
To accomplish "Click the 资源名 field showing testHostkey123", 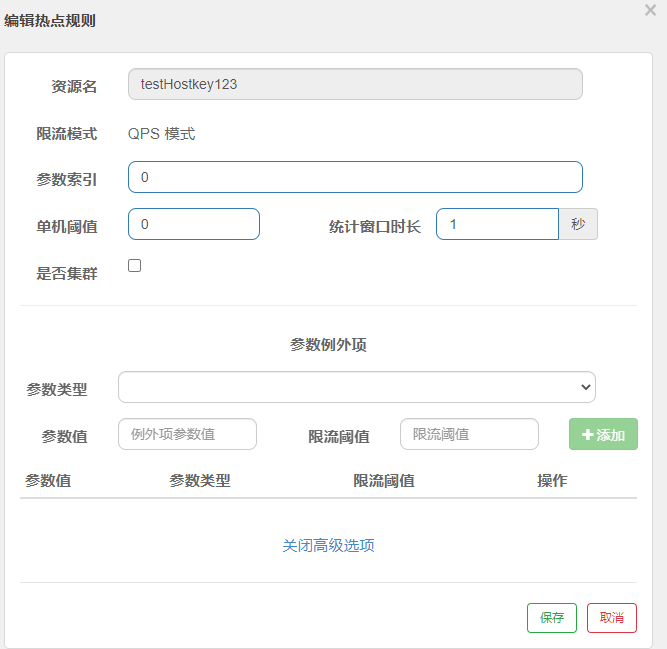I will 355,84.
